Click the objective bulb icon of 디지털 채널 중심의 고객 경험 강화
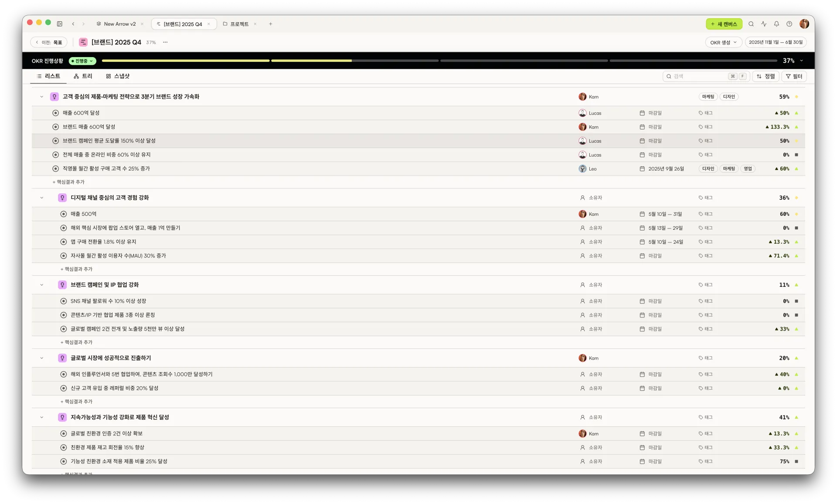837x504 pixels. 62,198
